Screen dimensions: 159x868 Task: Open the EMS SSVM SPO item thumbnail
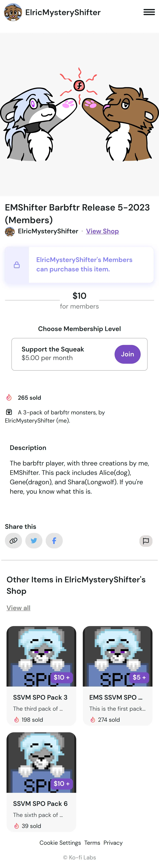[x=117, y=656]
